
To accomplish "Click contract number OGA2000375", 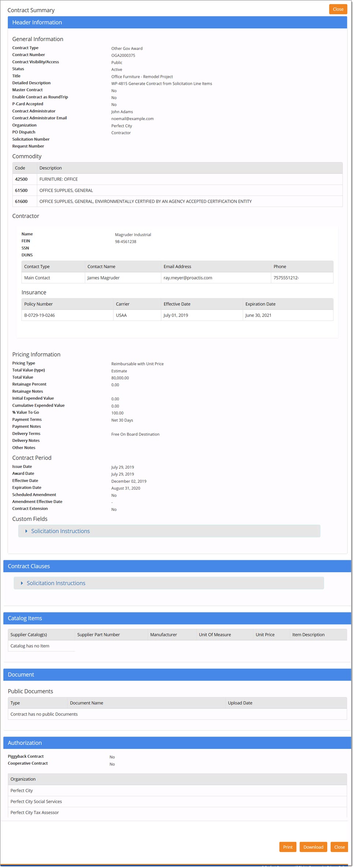I will (123, 55).
